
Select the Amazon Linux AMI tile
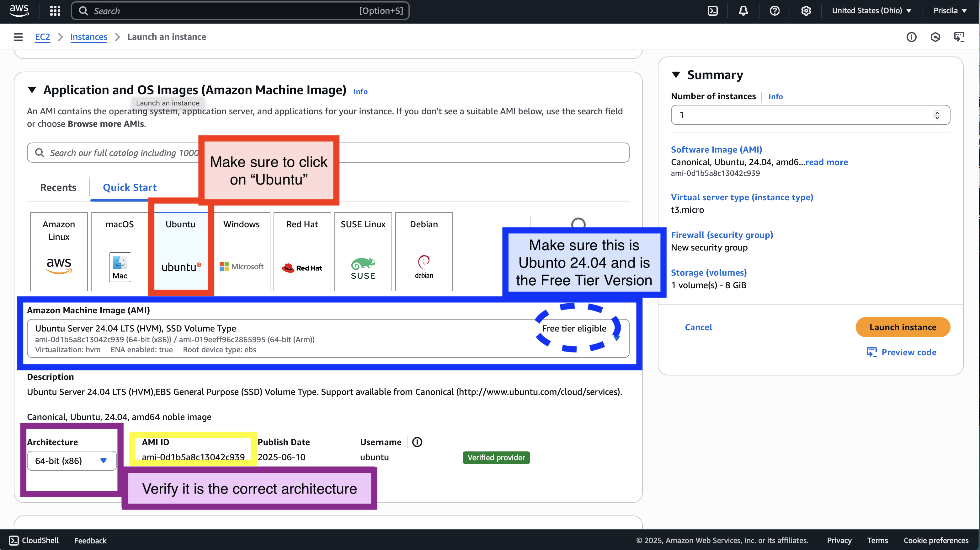(59, 251)
